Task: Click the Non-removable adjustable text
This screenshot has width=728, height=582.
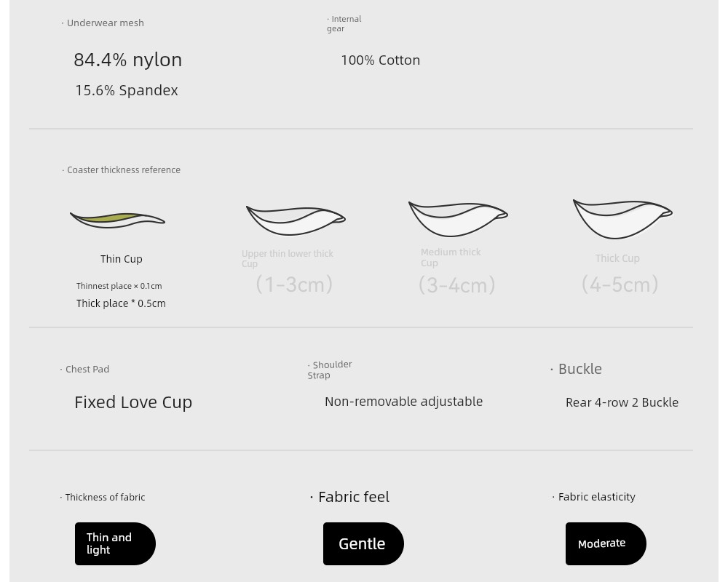Action: coord(403,402)
